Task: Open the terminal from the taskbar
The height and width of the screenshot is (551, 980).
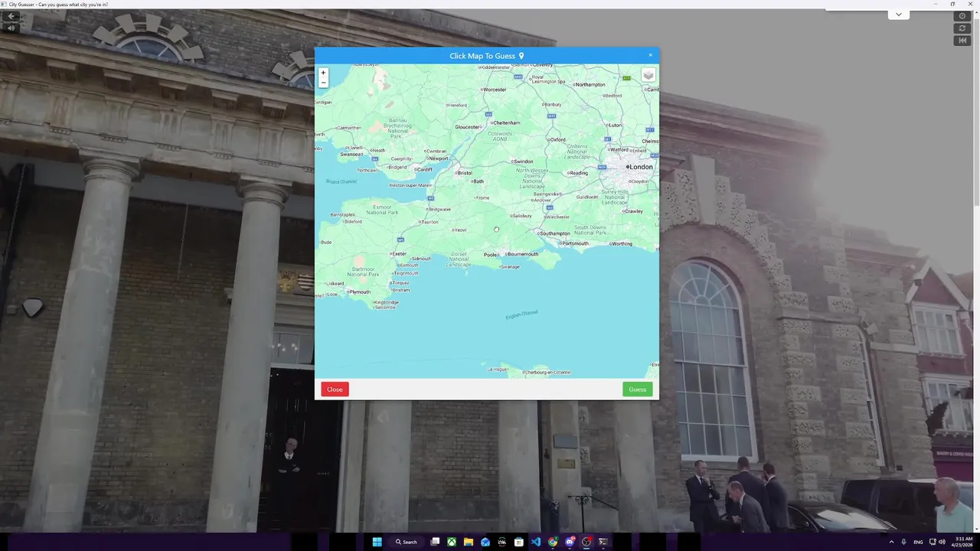Action: (x=603, y=542)
